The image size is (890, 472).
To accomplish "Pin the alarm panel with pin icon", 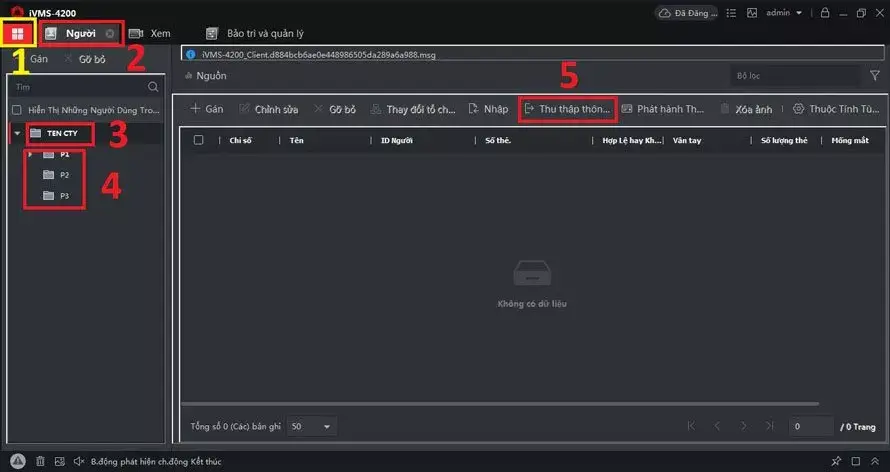I will (836, 461).
